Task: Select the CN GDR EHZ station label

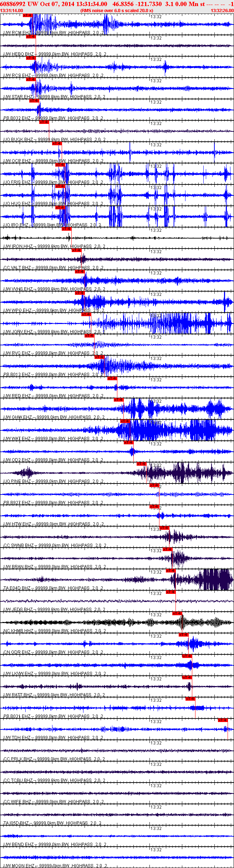Action: coord(17,652)
